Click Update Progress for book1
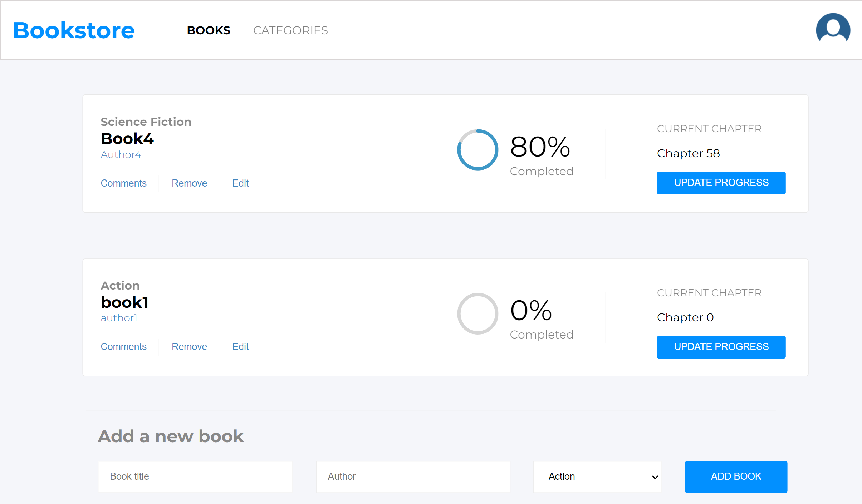The height and width of the screenshot is (504, 862). [x=721, y=347]
